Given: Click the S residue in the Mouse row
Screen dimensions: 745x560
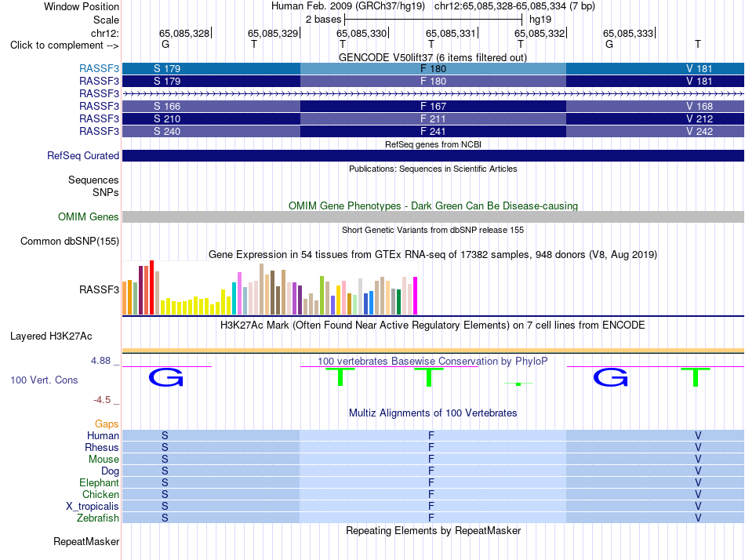Looking at the screenshot, I should 165,460.
